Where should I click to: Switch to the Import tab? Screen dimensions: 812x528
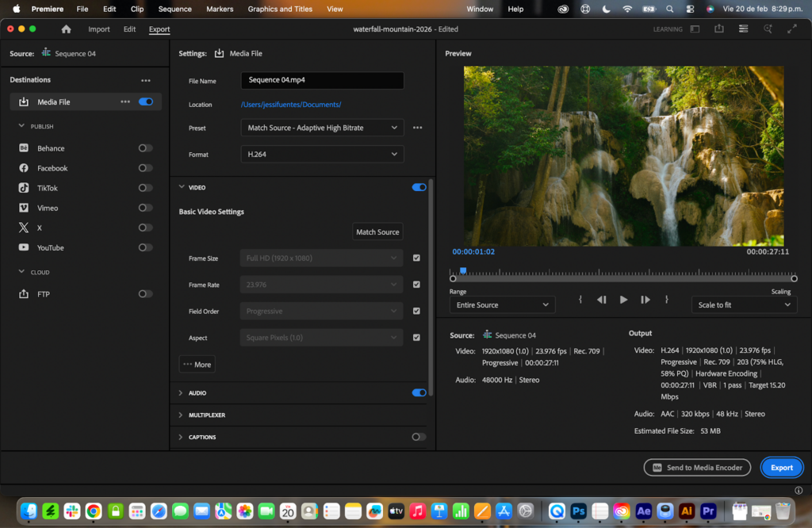click(98, 29)
